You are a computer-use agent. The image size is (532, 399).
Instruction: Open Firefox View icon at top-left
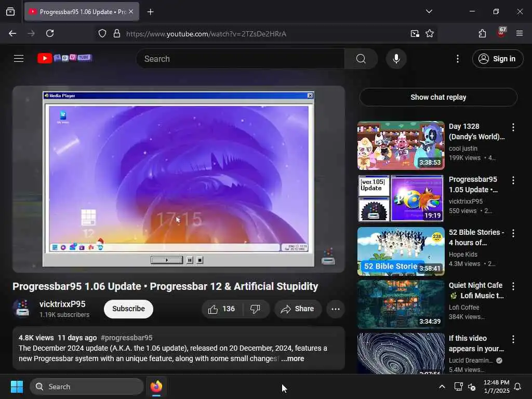(10, 12)
